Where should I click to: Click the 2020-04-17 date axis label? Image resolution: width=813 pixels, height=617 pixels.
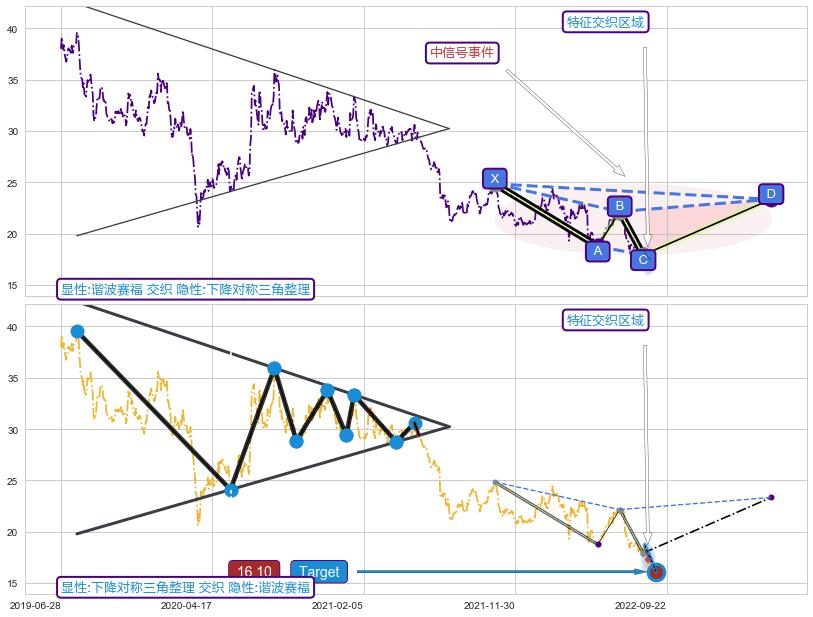coord(186,605)
